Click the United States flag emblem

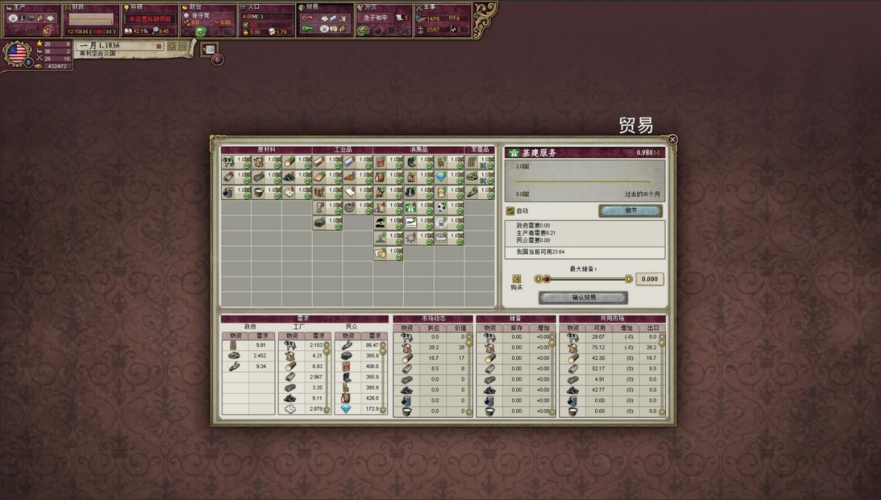(17, 54)
